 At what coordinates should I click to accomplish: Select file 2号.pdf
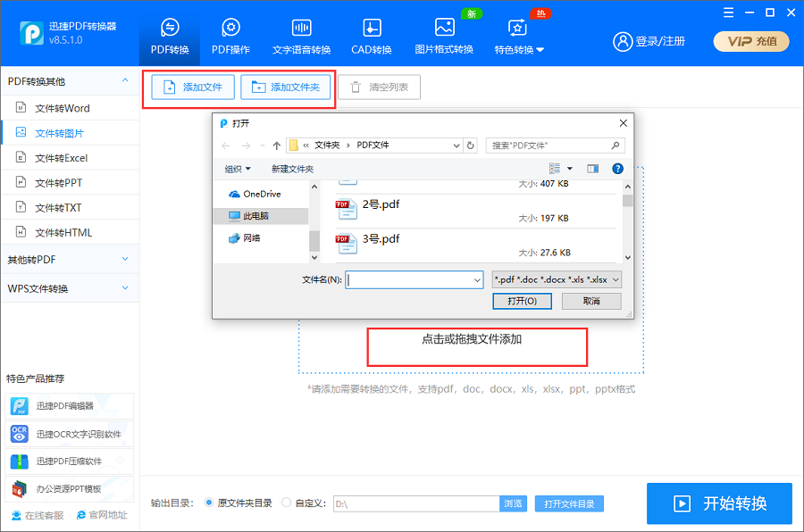point(475,211)
